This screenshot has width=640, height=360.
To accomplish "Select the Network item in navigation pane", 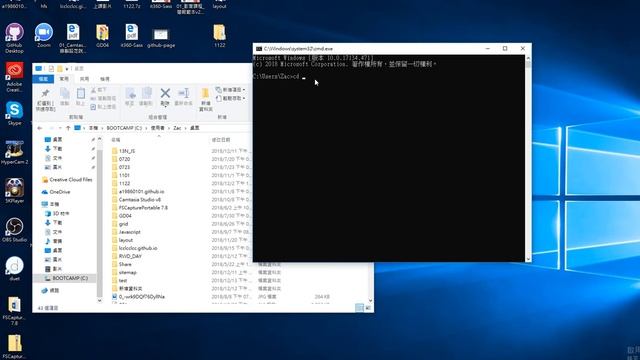I will (x=51, y=291).
